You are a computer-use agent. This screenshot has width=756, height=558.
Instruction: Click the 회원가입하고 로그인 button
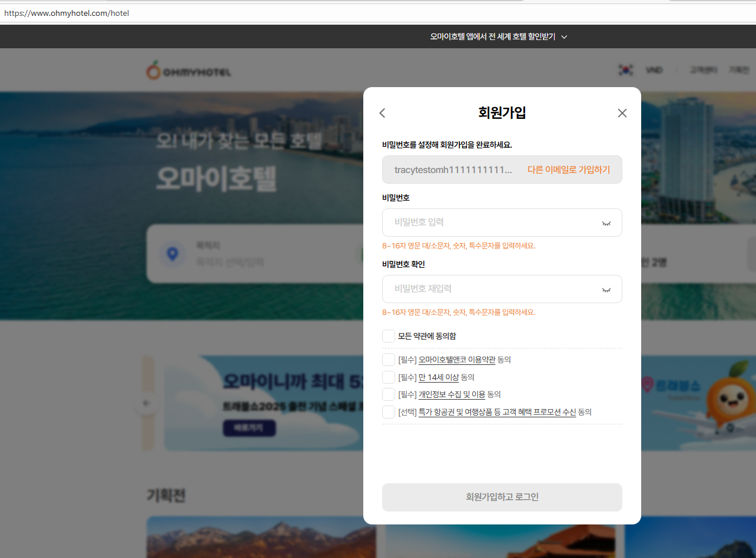coord(502,497)
